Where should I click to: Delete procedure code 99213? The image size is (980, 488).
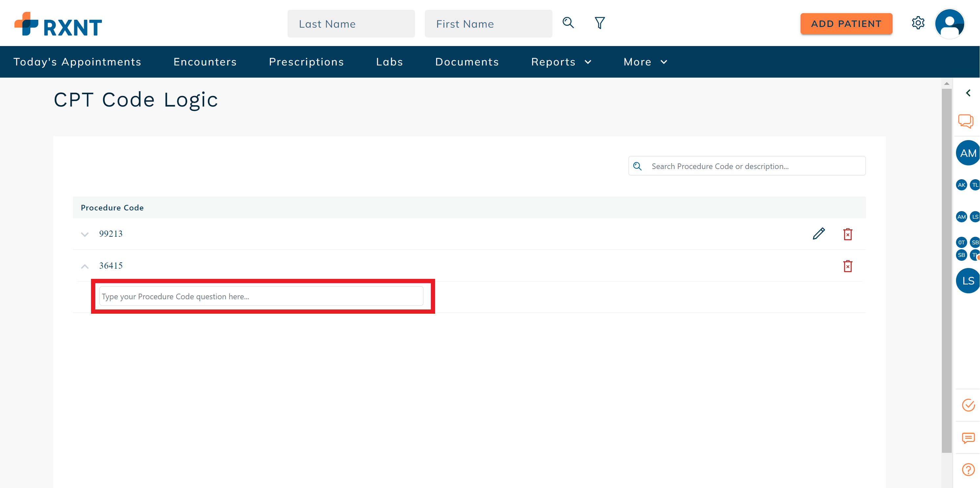848,234
